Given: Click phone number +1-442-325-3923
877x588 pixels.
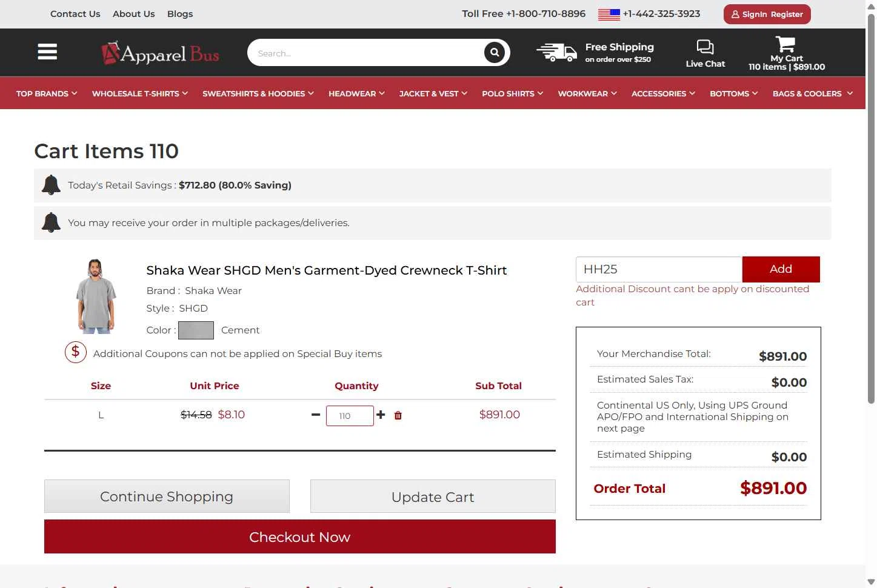Looking at the screenshot, I should point(661,14).
